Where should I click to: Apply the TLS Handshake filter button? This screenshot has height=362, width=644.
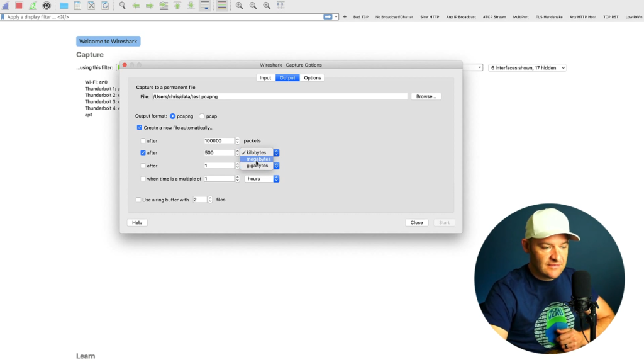[x=548, y=17]
